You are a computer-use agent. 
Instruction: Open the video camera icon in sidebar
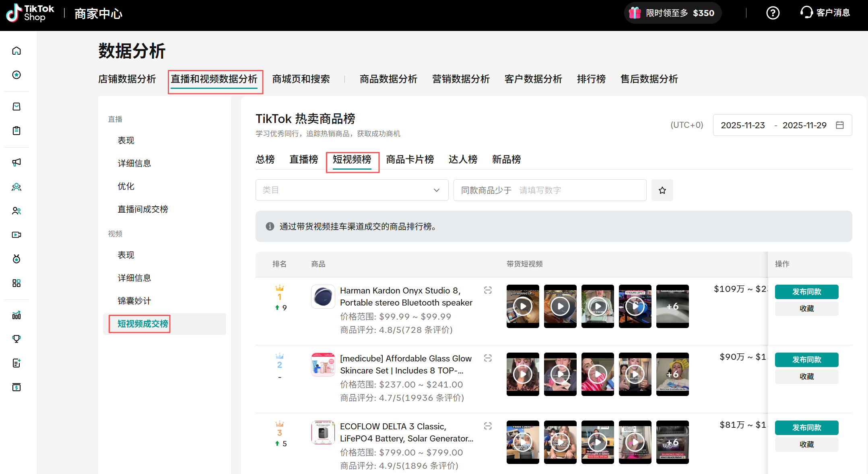click(x=16, y=235)
